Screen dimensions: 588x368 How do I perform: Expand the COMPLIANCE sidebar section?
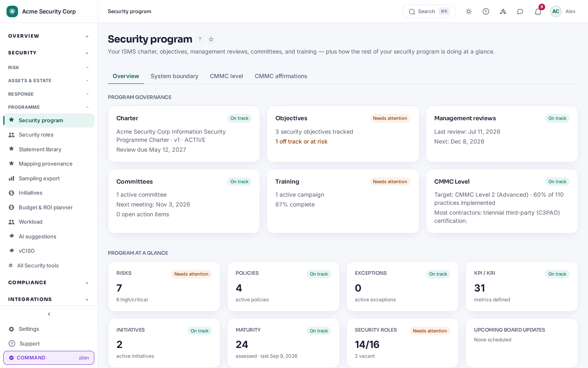coord(49,283)
